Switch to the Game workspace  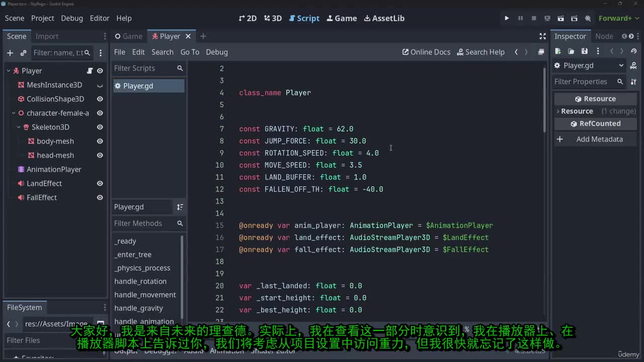tap(342, 18)
